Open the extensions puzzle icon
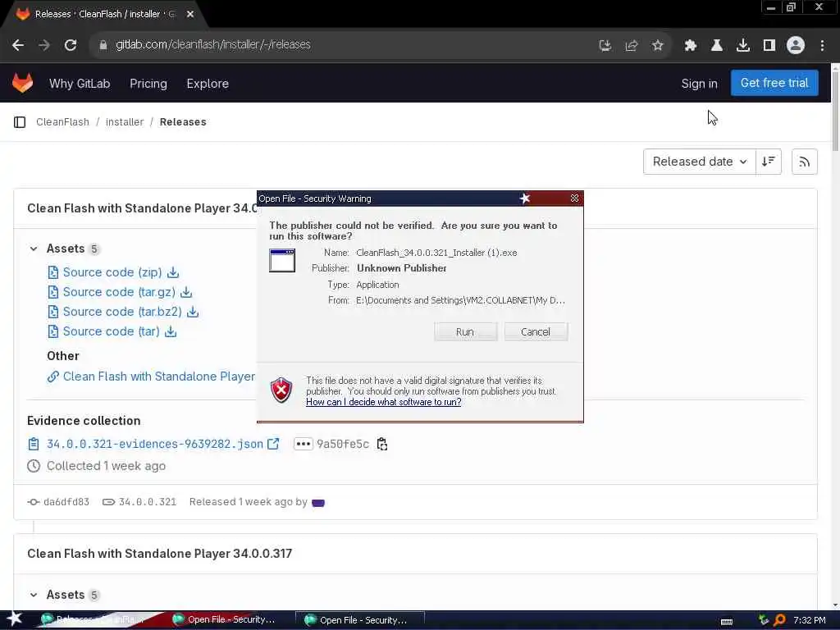The width and height of the screenshot is (840, 630). point(691,46)
